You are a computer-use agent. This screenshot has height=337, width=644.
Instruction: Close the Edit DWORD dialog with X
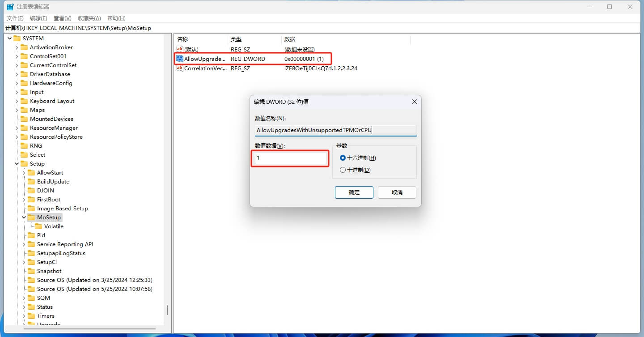(414, 102)
